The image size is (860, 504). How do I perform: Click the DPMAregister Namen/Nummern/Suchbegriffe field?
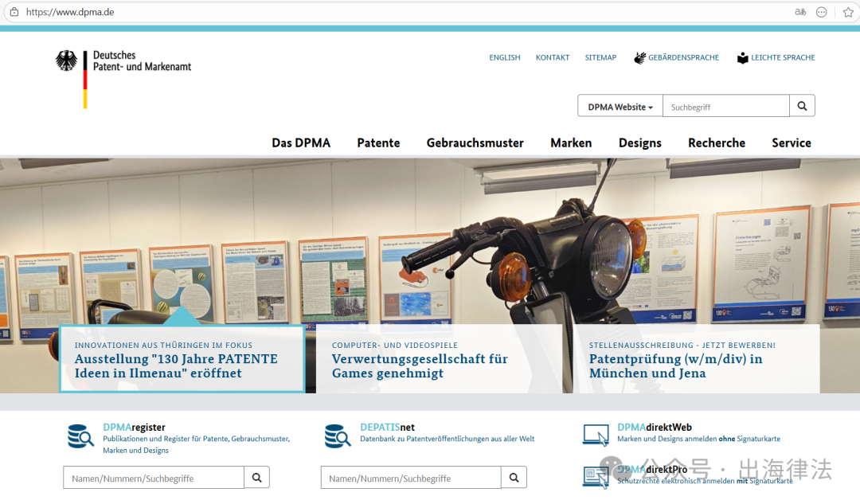154,478
